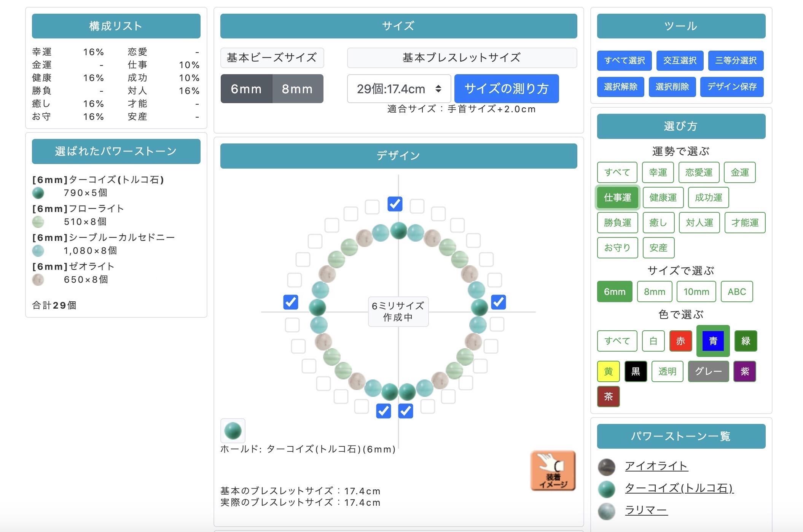
Task: Click the サイズの測り方 button
Action: coord(506,89)
